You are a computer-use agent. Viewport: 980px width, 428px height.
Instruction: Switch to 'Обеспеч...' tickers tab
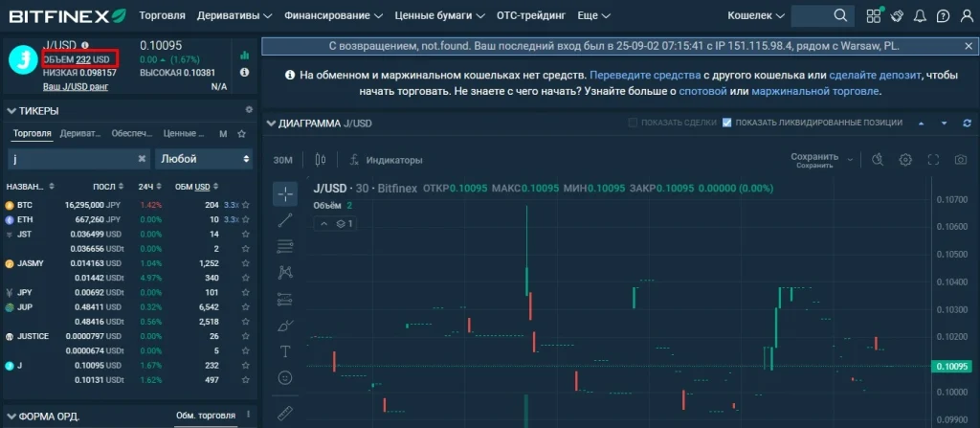tap(132, 133)
